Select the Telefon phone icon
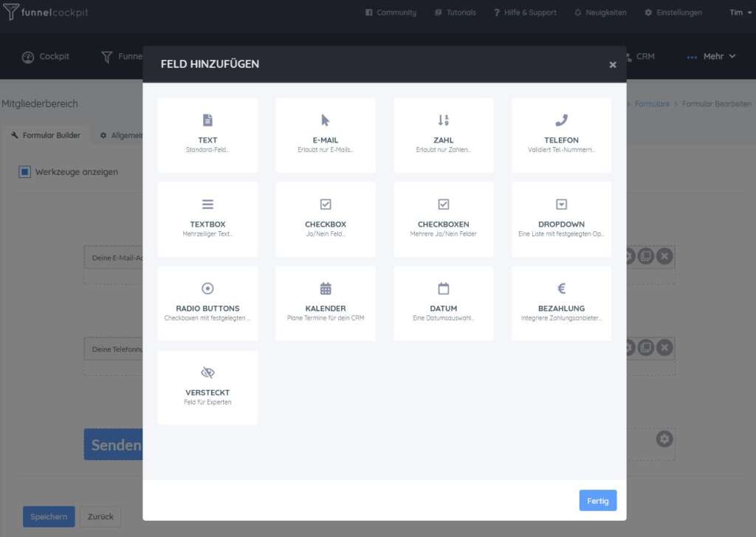The height and width of the screenshot is (537, 756). click(x=561, y=120)
